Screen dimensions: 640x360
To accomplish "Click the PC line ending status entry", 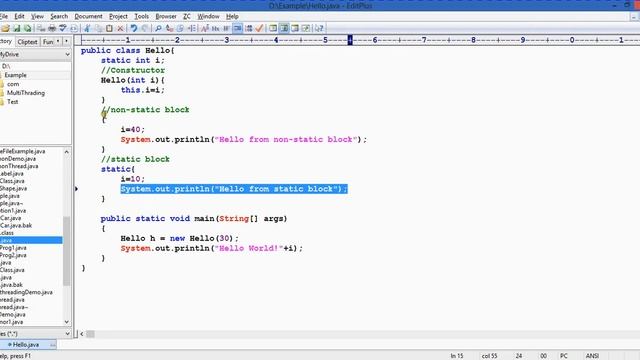I will (564, 356).
